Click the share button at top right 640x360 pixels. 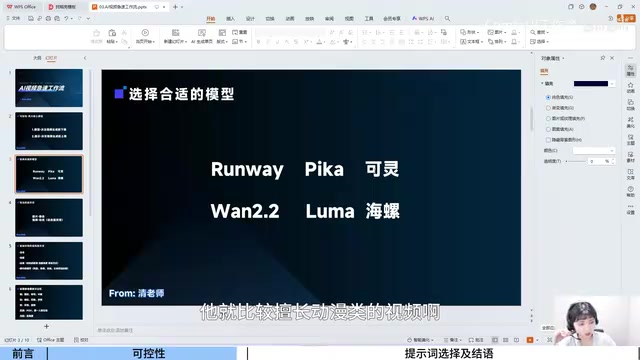pos(627,18)
